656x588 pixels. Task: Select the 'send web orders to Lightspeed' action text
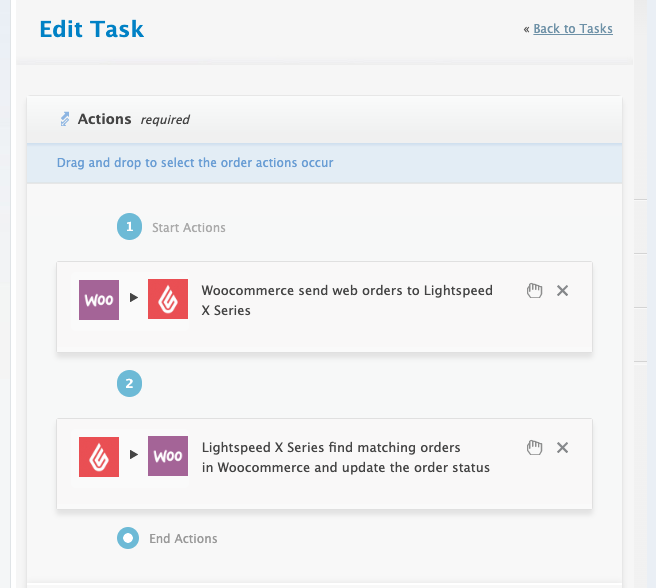click(347, 300)
